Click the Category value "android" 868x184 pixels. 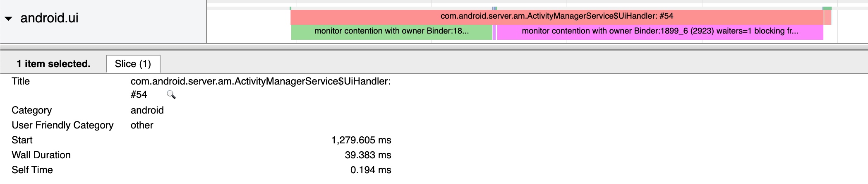click(x=147, y=110)
